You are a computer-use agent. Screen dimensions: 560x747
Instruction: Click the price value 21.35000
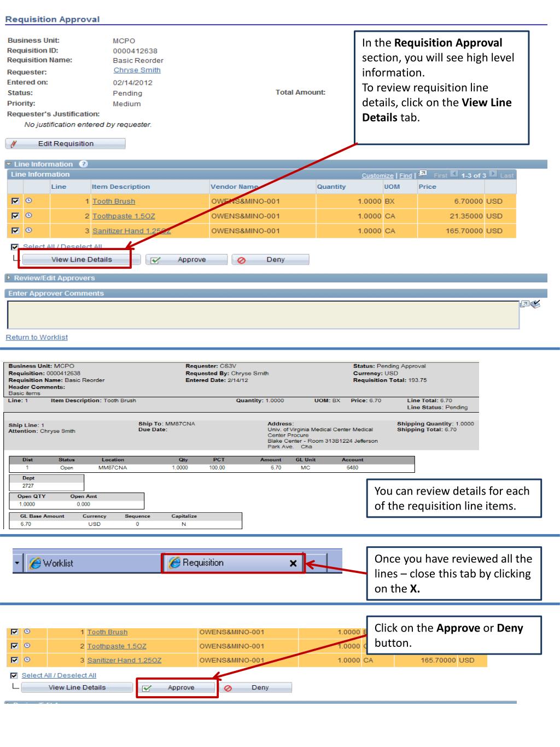[466, 216]
